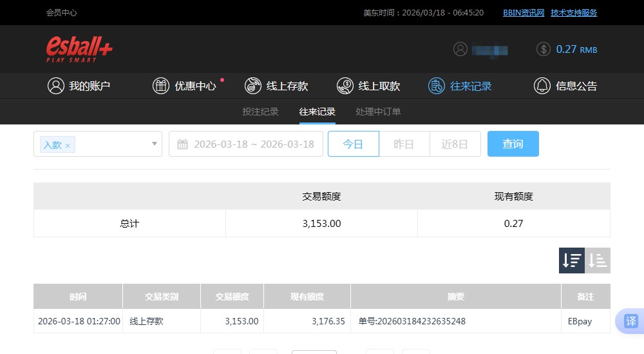Viewport: 644px width, 354px height.
Task: Expand the transaction type dropdown
Action: click(x=155, y=144)
